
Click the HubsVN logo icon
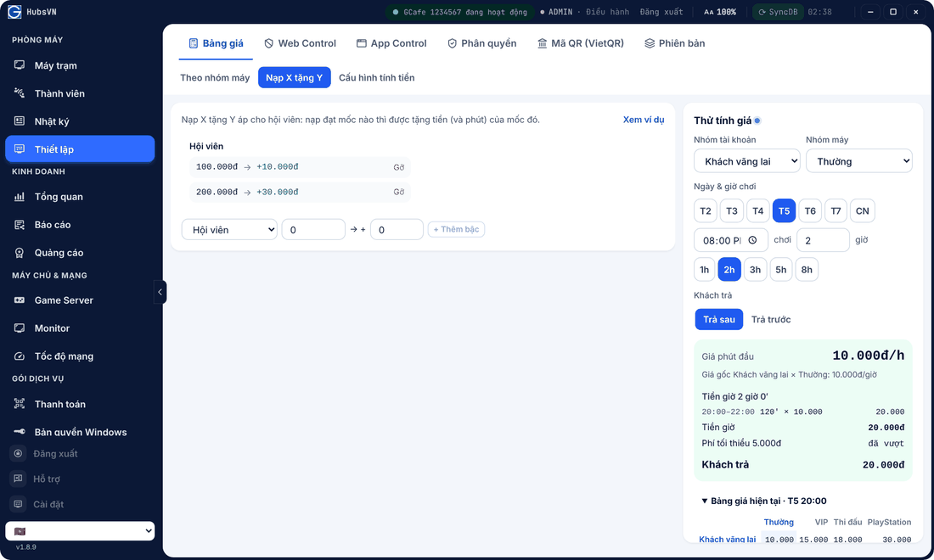point(14,12)
